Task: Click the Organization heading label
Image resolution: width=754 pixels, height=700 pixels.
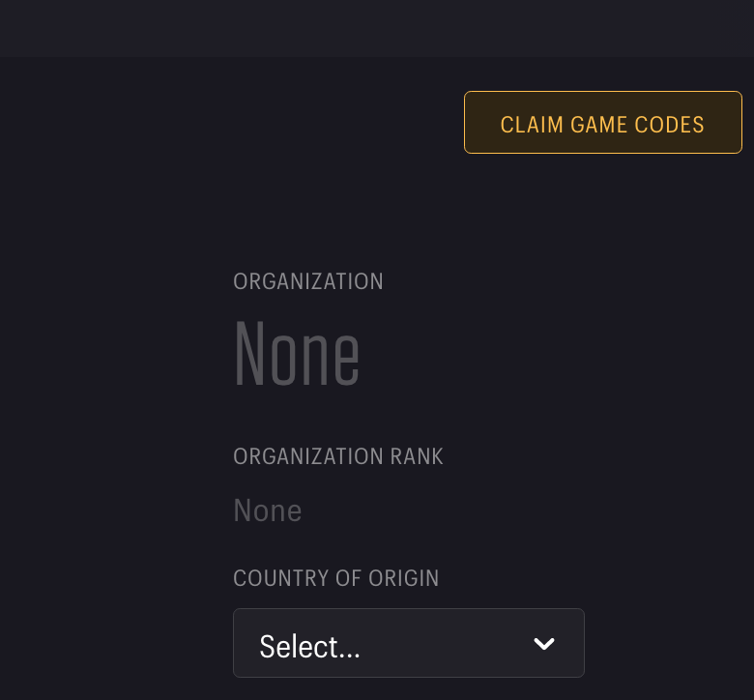Action: (308, 281)
